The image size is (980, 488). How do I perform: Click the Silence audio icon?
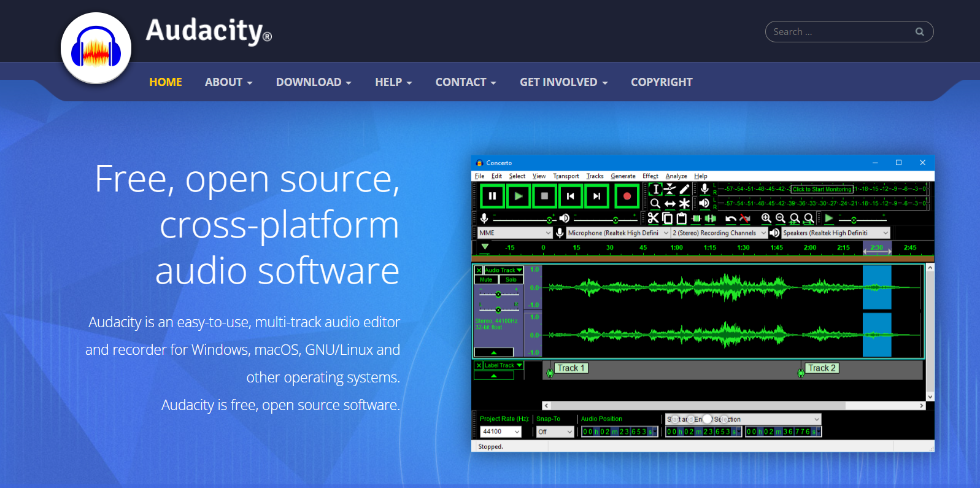711,218
